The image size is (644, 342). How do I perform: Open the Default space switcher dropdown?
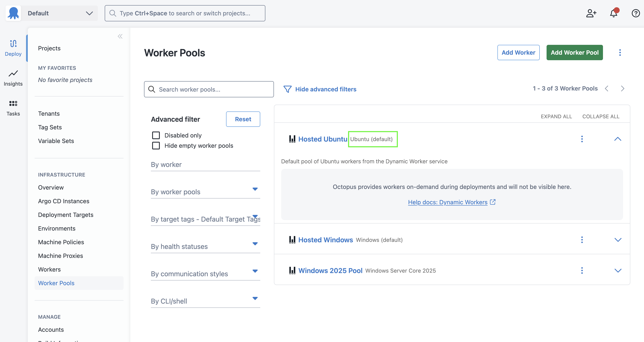click(x=59, y=13)
